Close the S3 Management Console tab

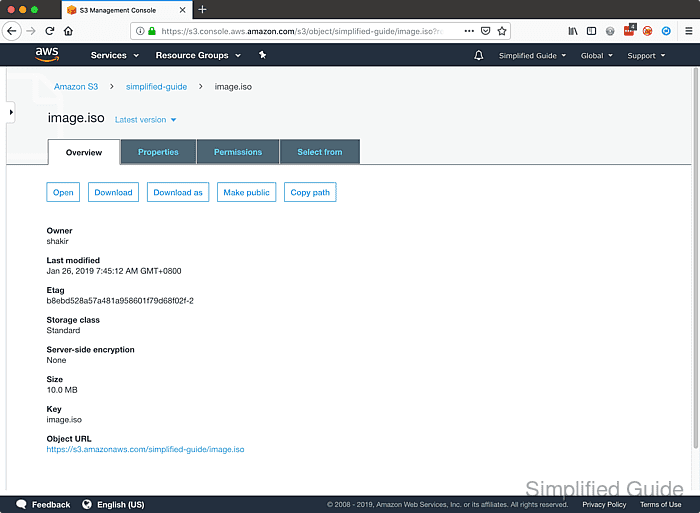(x=182, y=10)
